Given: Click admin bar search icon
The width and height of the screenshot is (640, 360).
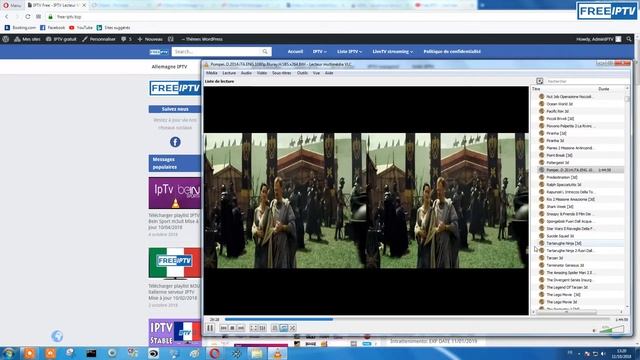Looking at the screenshot, I should 629,39.
